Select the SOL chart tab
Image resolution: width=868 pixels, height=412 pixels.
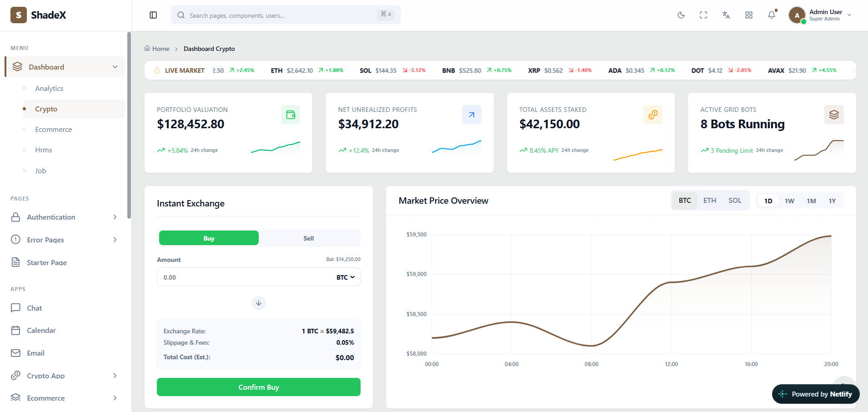point(735,201)
